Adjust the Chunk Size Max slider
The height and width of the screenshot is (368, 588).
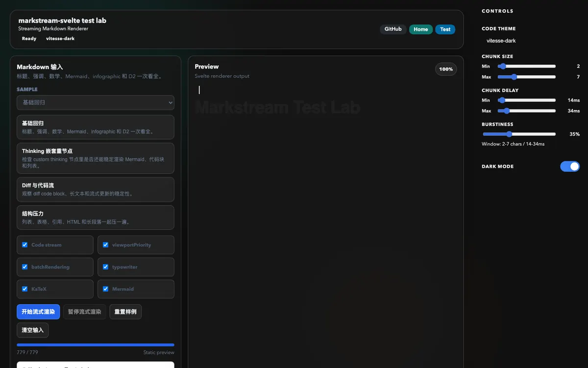pyautogui.click(x=527, y=77)
